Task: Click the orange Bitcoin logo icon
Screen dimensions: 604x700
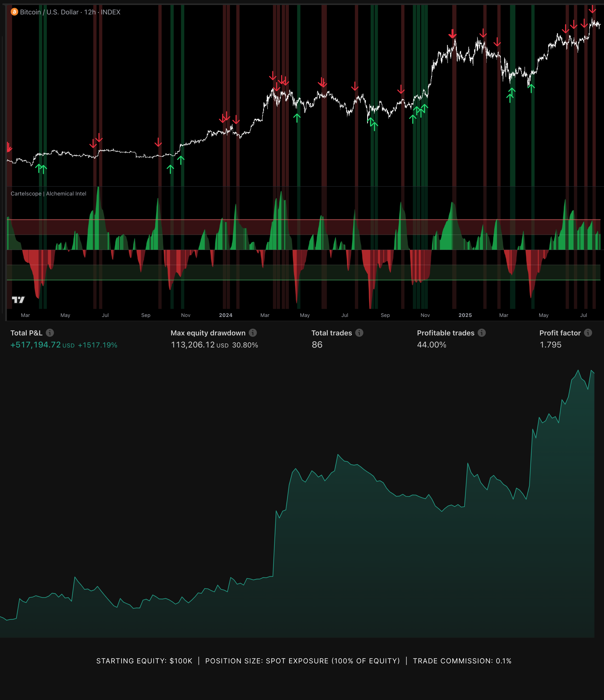Action: coord(14,12)
